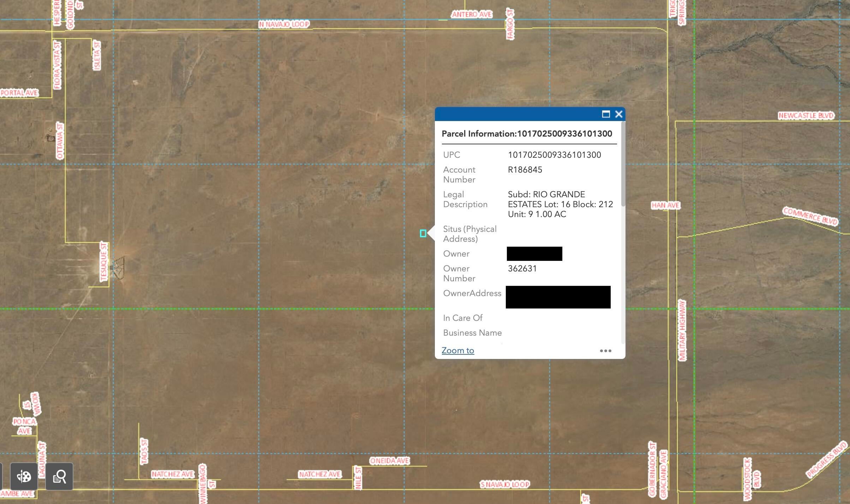Click the HAN AVE road label
Screen dimensions: 850x504
(x=666, y=205)
